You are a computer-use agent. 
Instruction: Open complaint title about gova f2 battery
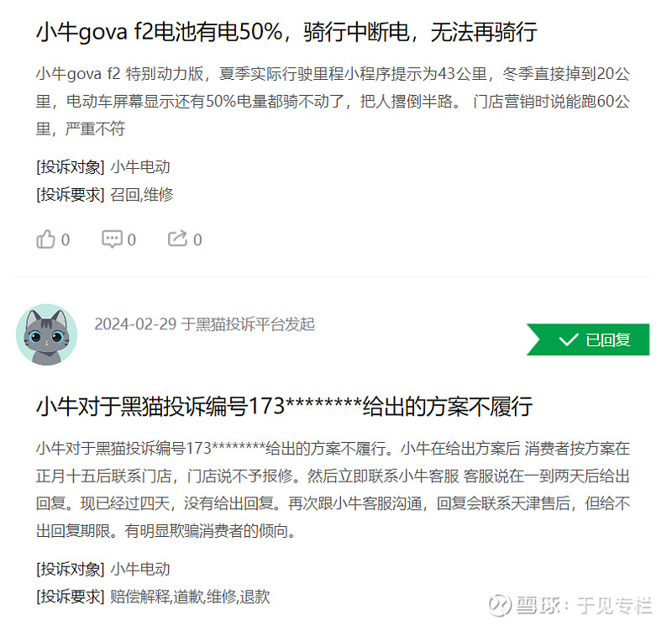286,32
